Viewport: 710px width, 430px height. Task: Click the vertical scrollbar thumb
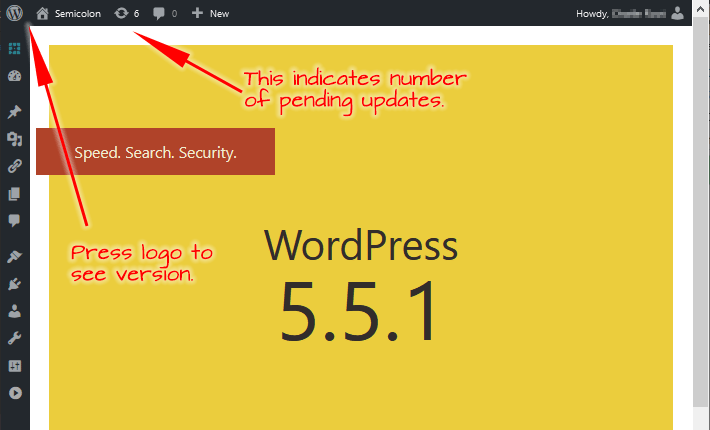[700, 212]
